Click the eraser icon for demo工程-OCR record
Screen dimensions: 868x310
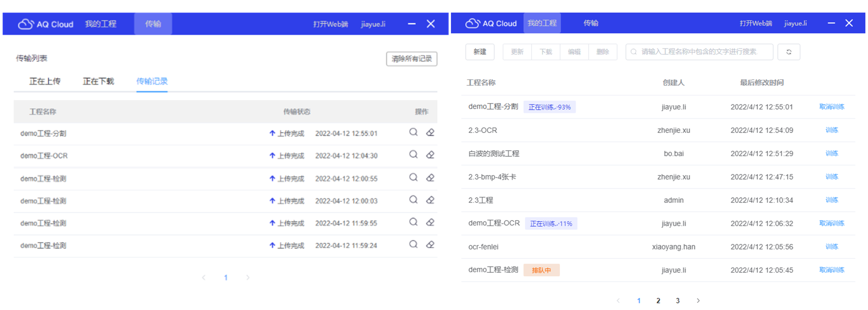430,155
